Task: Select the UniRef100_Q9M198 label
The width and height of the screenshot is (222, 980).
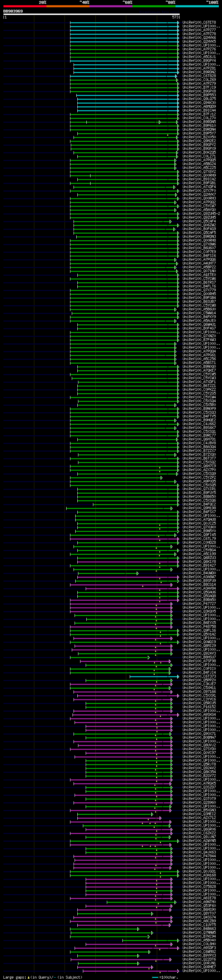Action: (199, 508)
